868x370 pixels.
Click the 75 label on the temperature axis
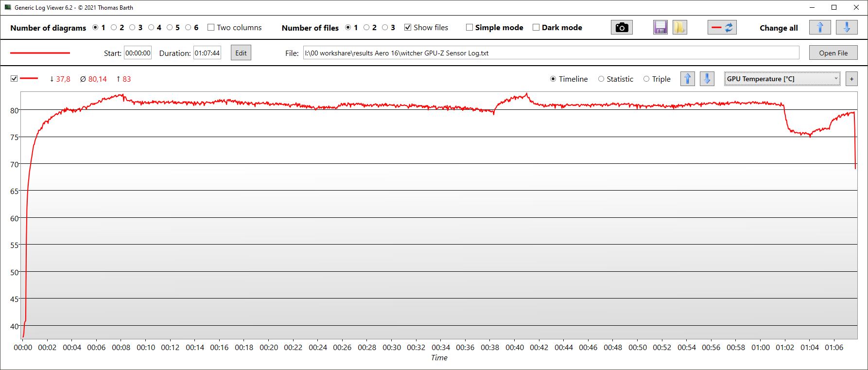pos(14,138)
